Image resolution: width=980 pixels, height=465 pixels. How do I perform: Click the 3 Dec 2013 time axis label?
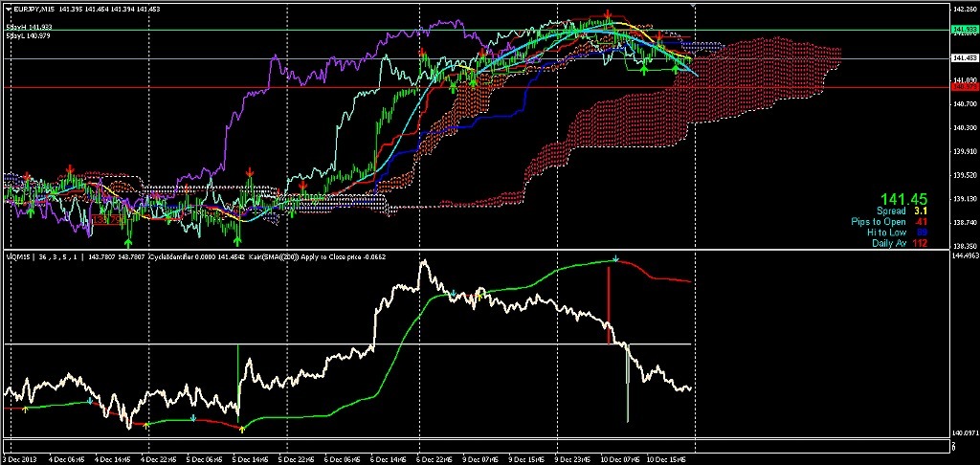pyautogui.click(x=21, y=458)
